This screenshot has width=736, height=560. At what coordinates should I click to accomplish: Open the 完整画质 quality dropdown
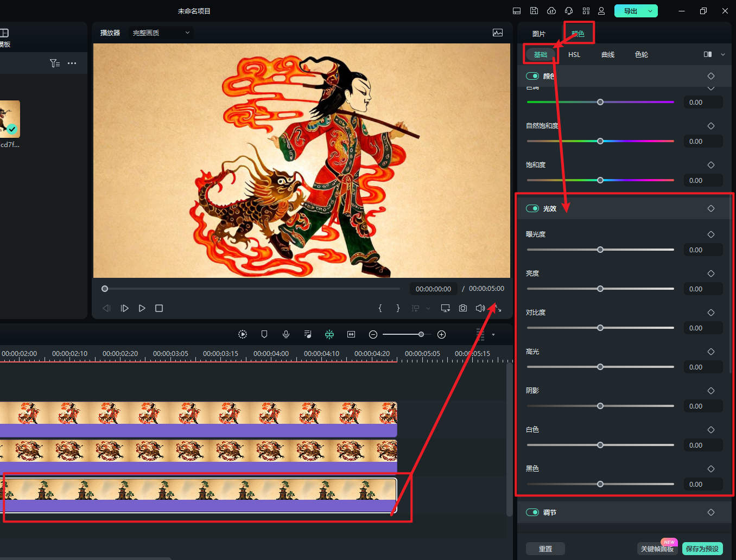click(x=161, y=33)
